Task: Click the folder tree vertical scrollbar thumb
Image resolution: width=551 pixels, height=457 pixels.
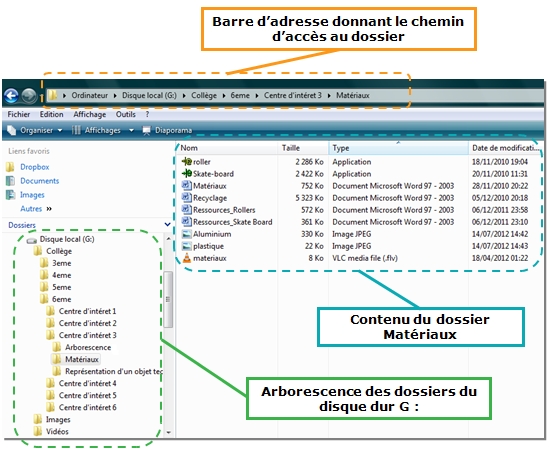Action: [168, 299]
